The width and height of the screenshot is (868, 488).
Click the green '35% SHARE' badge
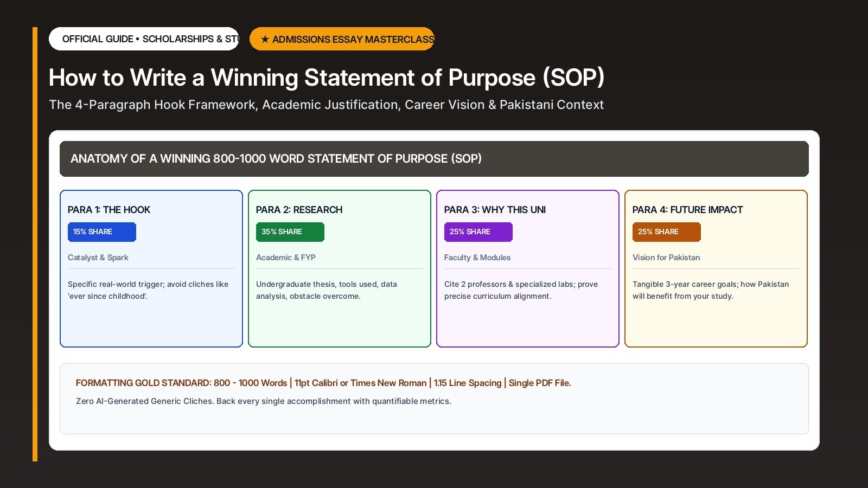click(290, 232)
